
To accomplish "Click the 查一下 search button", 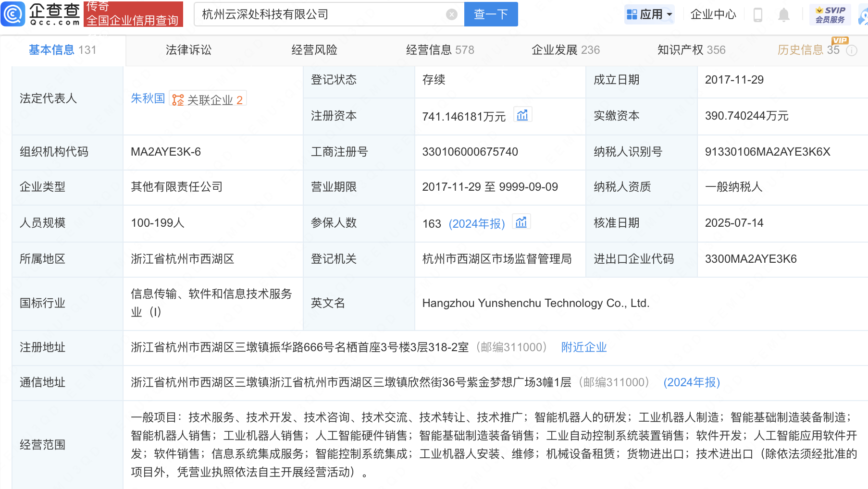I will [491, 14].
